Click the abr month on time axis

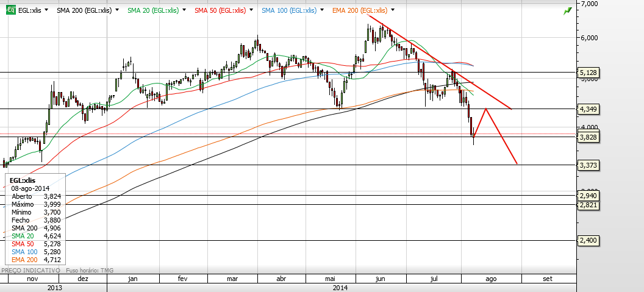pos(281,279)
